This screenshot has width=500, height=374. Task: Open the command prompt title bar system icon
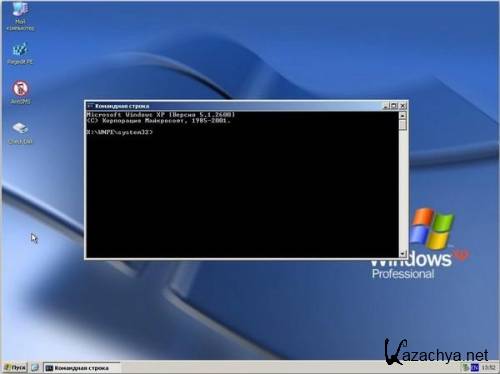click(89, 106)
